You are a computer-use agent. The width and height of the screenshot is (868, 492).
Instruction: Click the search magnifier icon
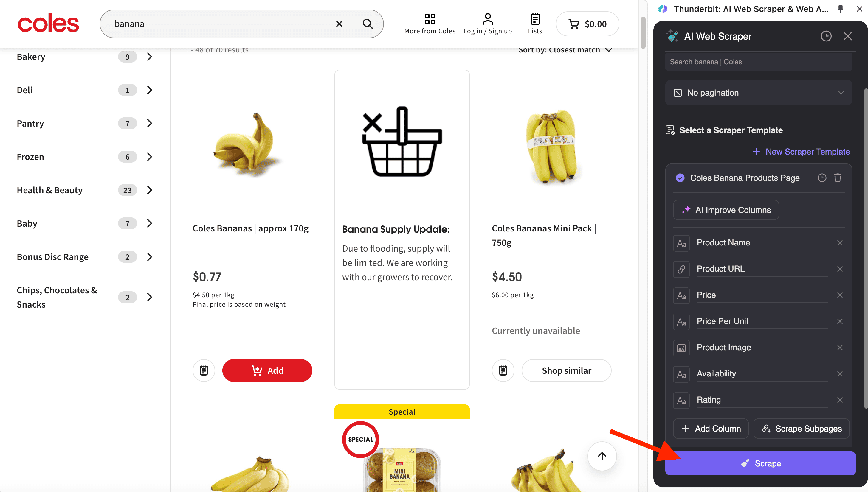[368, 24]
